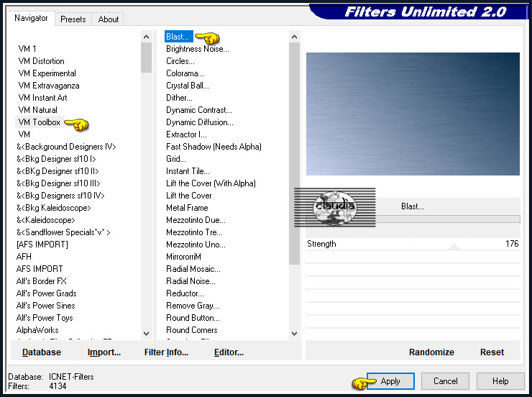
Task: Select Alf's Power Grads category
Action: pyautogui.click(x=46, y=293)
